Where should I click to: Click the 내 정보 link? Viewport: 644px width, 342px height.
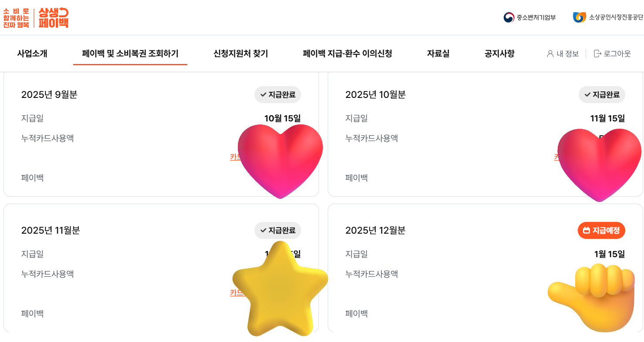coord(567,54)
